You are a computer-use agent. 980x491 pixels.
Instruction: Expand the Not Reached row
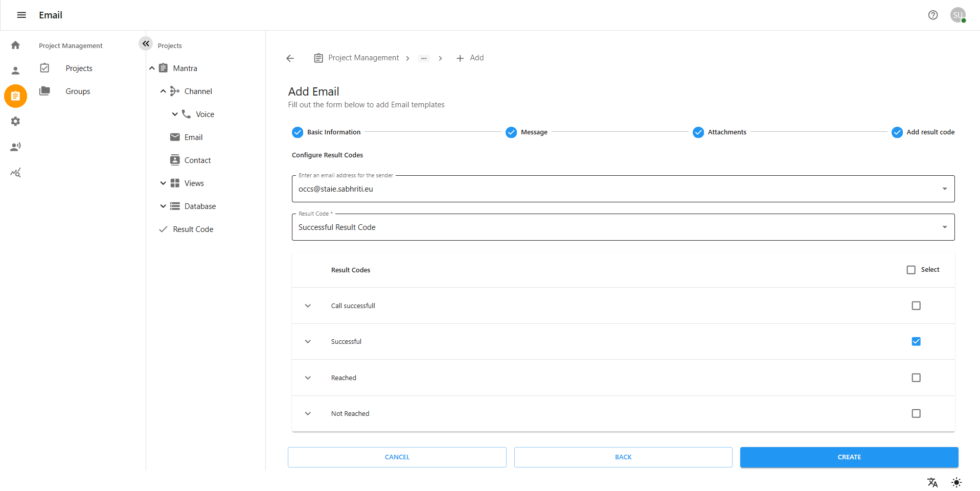coord(308,413)
